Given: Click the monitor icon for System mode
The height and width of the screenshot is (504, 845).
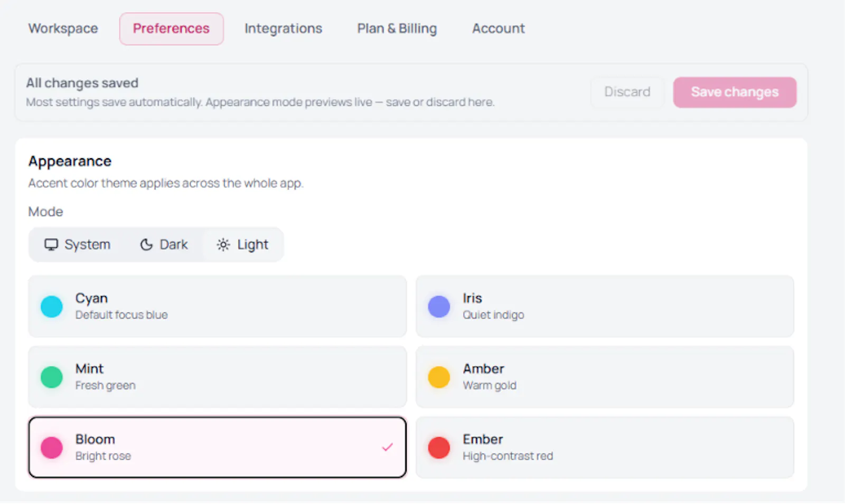Looking at the screenshot, I should 51,244.
